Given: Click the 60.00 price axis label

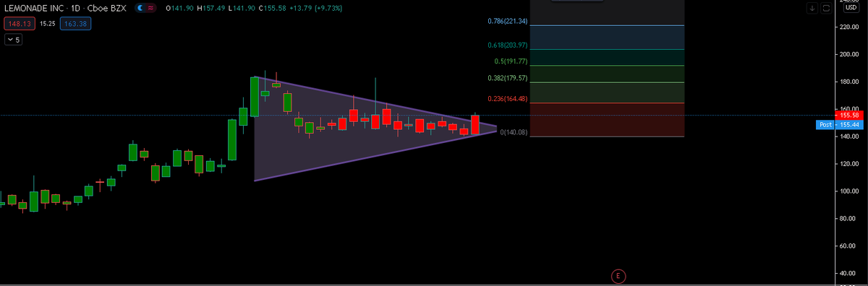Looking at the screenshot, I should coord(848,246).
